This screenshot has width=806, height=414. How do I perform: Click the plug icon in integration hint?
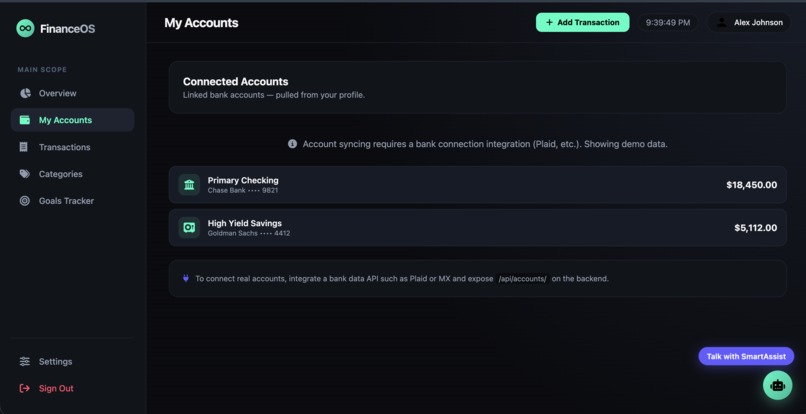pyautogui.click(x=186, y=278)
